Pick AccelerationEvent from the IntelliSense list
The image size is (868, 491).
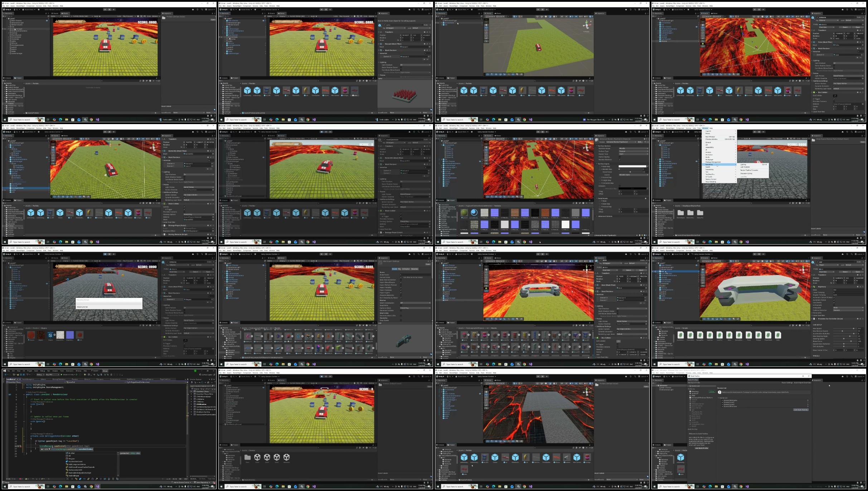point(75,461)
